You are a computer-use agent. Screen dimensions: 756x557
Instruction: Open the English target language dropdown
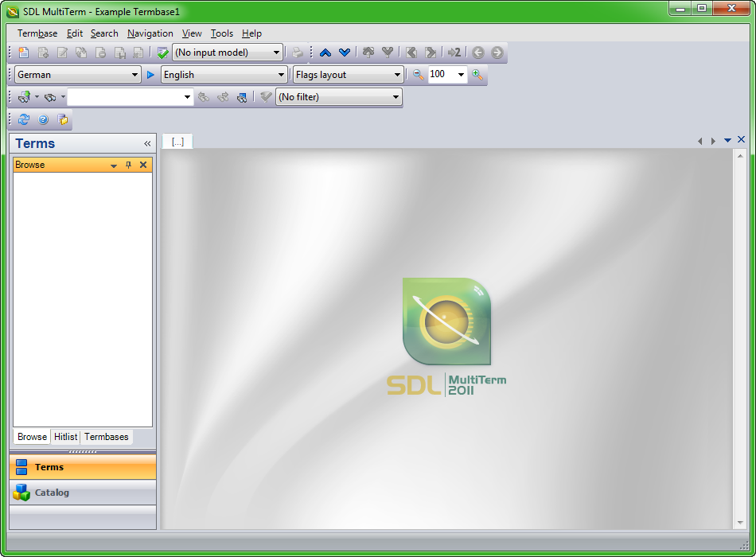pos(224,75)
